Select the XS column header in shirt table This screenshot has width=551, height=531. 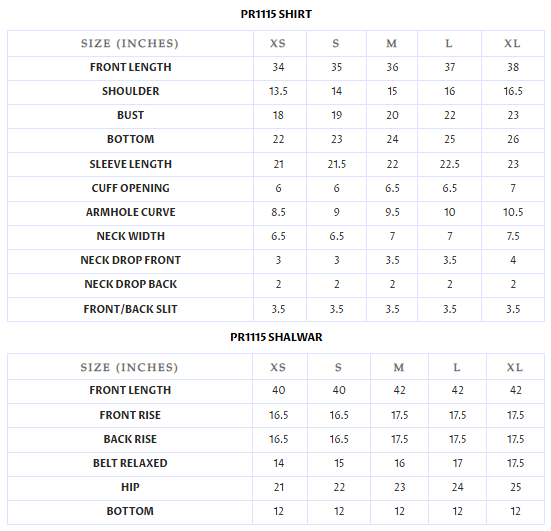pos(278,43)
